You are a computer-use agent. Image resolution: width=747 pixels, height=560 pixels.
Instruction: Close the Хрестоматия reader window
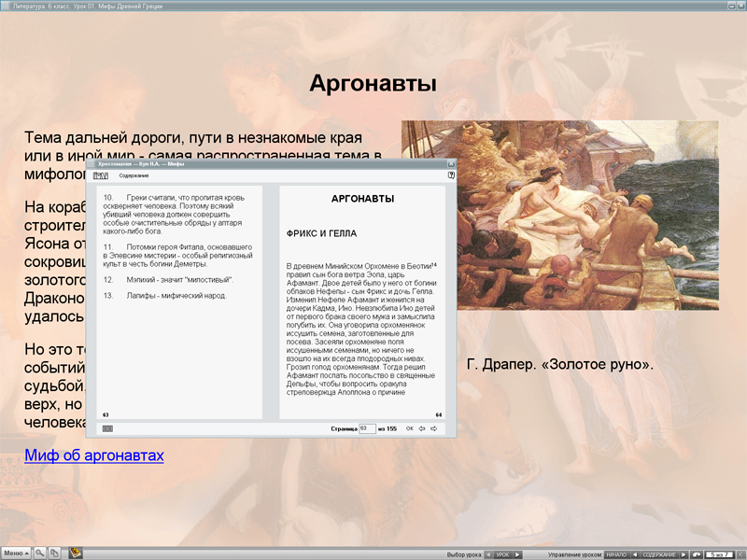451,164
